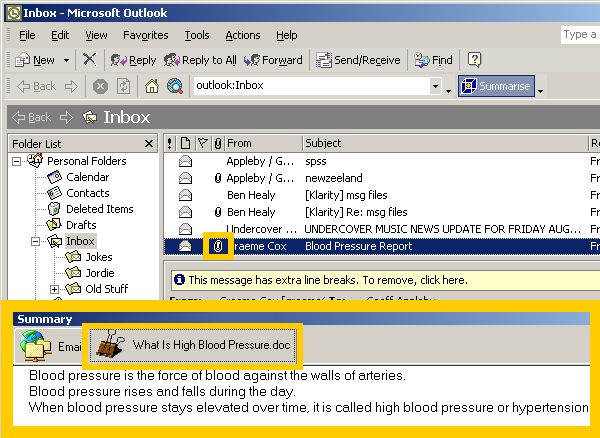This screenshot has width=600, height=438.
Task: Open the Favorites menu
Action: pyautogui.click(x=145, y=35)
